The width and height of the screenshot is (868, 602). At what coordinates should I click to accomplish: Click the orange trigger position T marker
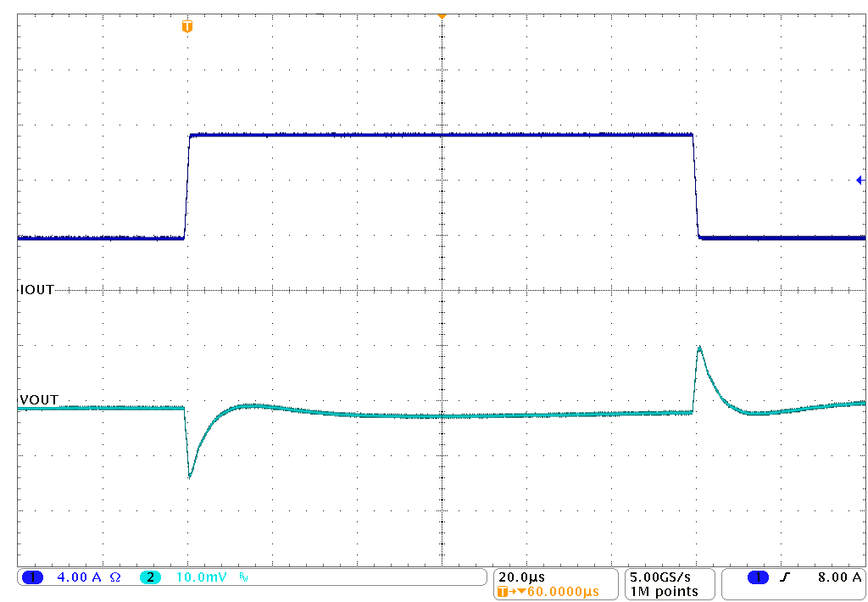point(187,26)
